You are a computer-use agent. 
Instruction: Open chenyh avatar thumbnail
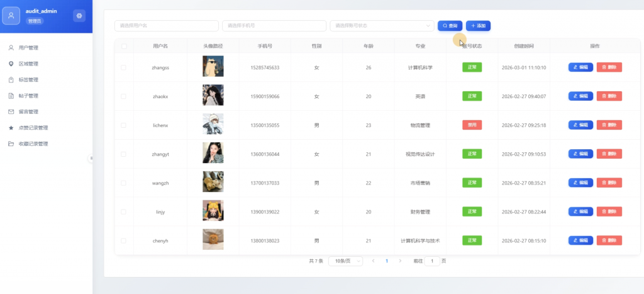[213, 239]
